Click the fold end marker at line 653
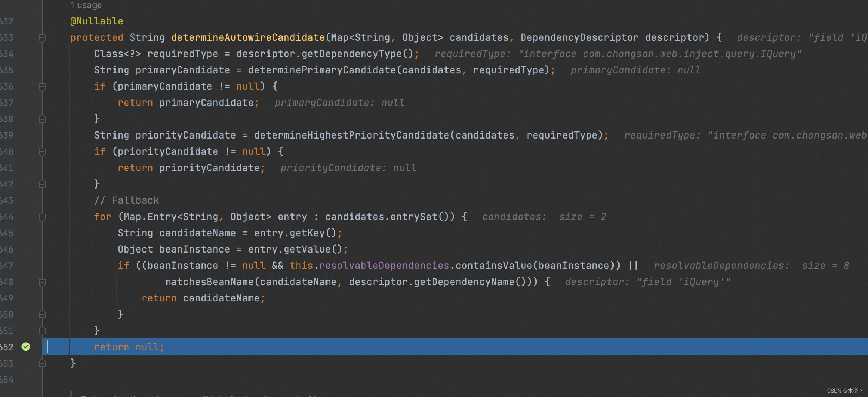 point(42,363)
